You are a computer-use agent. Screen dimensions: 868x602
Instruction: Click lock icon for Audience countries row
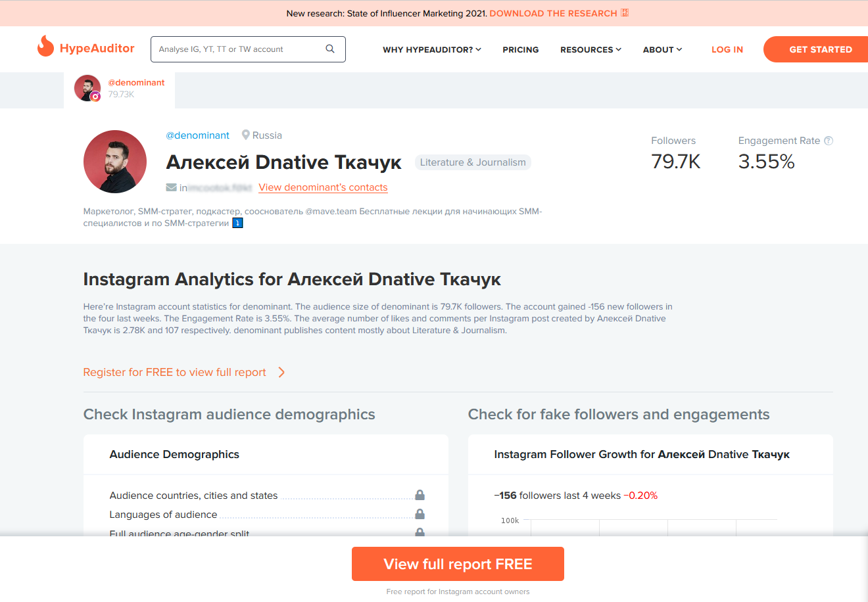click(420, 495)
